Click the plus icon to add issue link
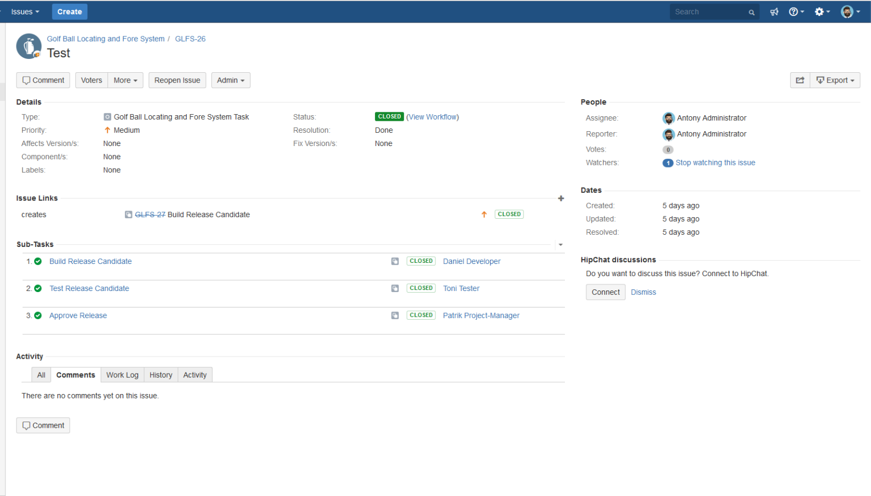The width and height of the screenshot is (871, 496). [x=561, y=198]
